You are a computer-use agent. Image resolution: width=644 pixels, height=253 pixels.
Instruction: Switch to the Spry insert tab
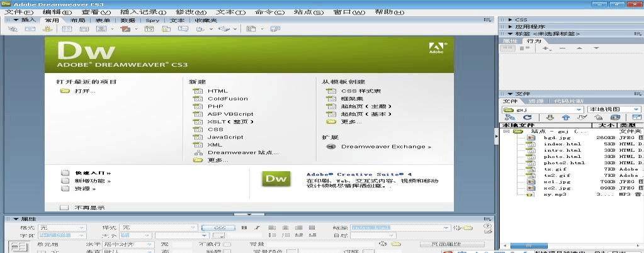152,20
